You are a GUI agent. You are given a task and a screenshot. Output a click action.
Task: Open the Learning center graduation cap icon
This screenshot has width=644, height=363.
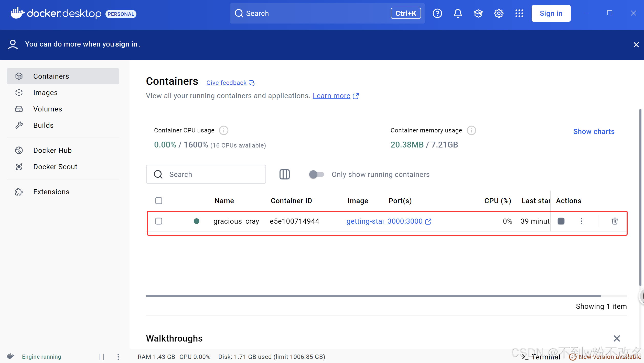click(x=478, y=13)
